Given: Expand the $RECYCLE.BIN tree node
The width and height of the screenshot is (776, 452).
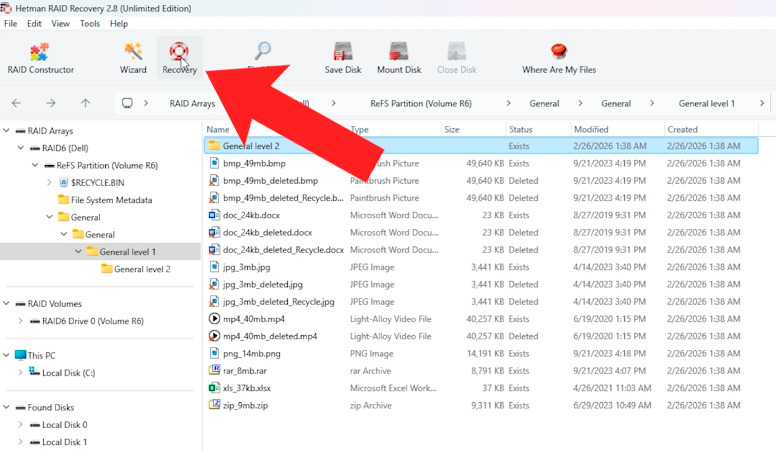Looking at the screenshot, I should (49, 182).
